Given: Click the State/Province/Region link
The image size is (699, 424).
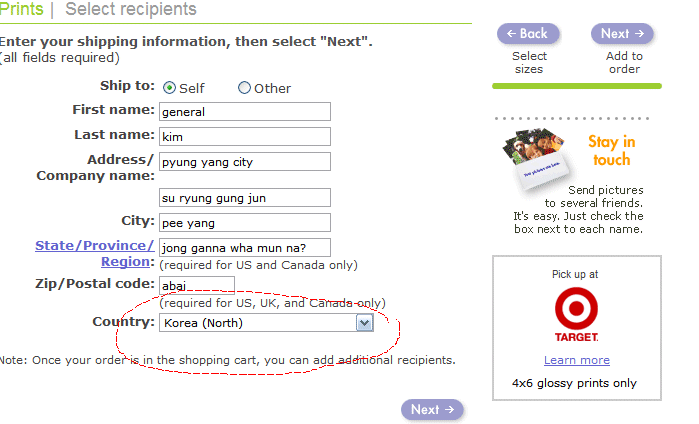Looking at the screenshot, I should click(x=95, y=253).
